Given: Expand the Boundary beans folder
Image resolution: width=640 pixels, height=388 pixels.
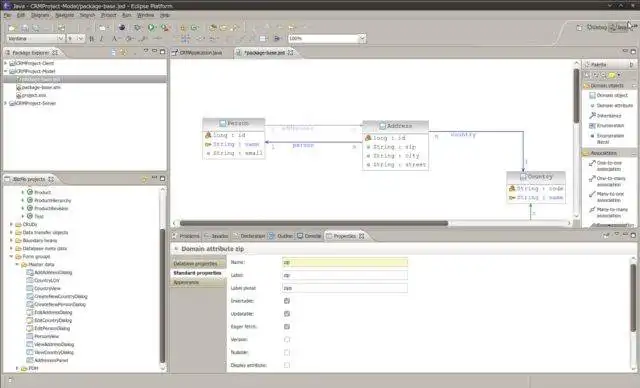Looking at the screenshot, I should tap(11, 240).
